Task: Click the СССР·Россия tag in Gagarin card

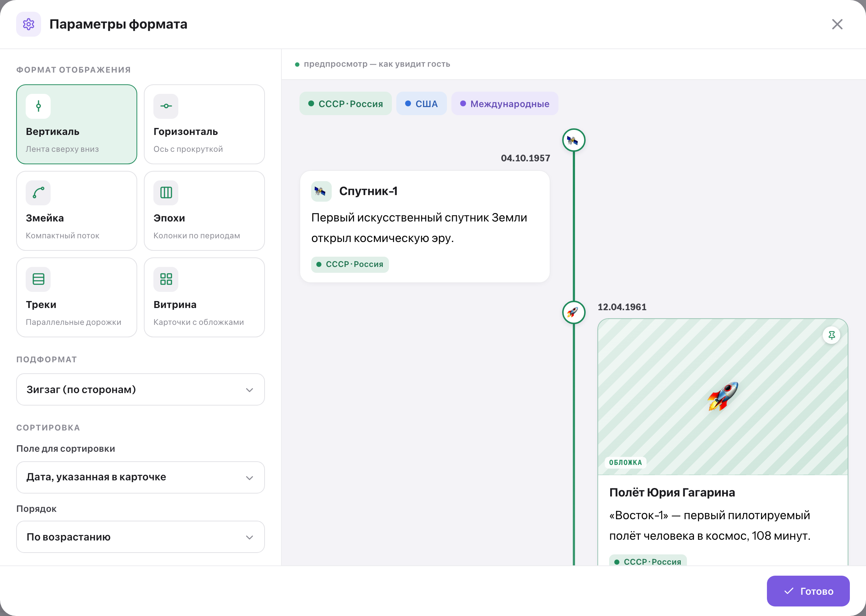Action: (648, 561)
